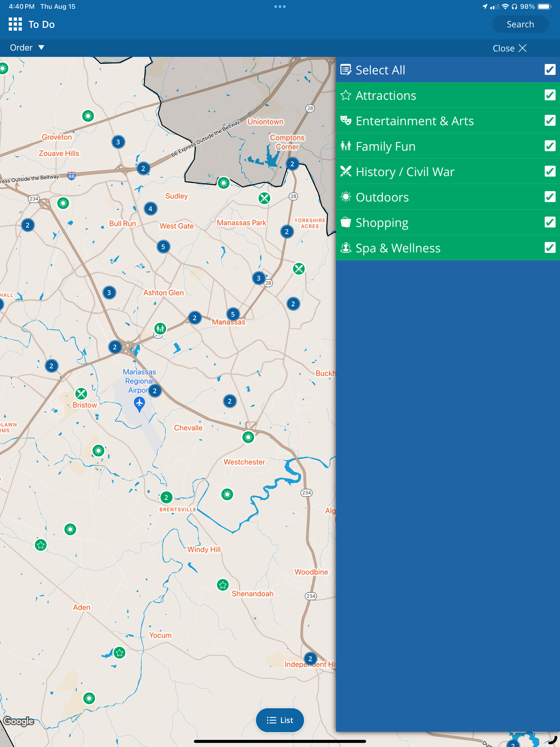Click the Google logo on map
The width and height of the screenshot is (560, 747).
click(x=19, y=721)
